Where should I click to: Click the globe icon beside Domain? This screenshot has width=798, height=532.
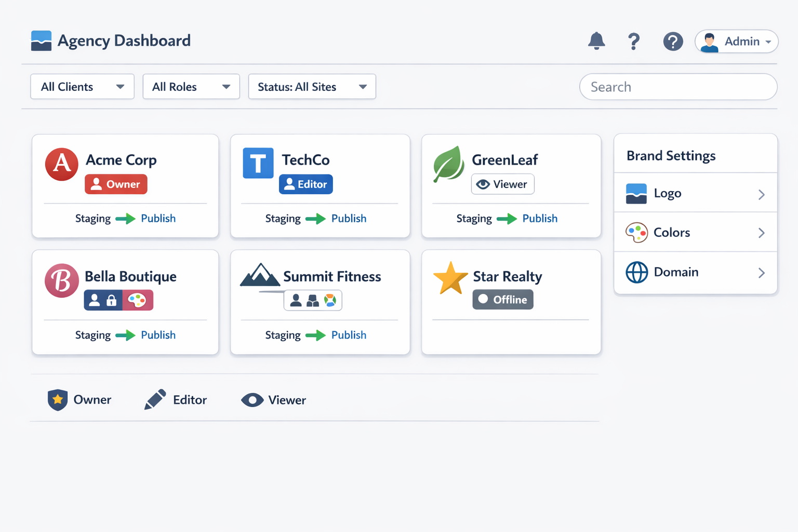pyautogui.click(x=637, y=272)
